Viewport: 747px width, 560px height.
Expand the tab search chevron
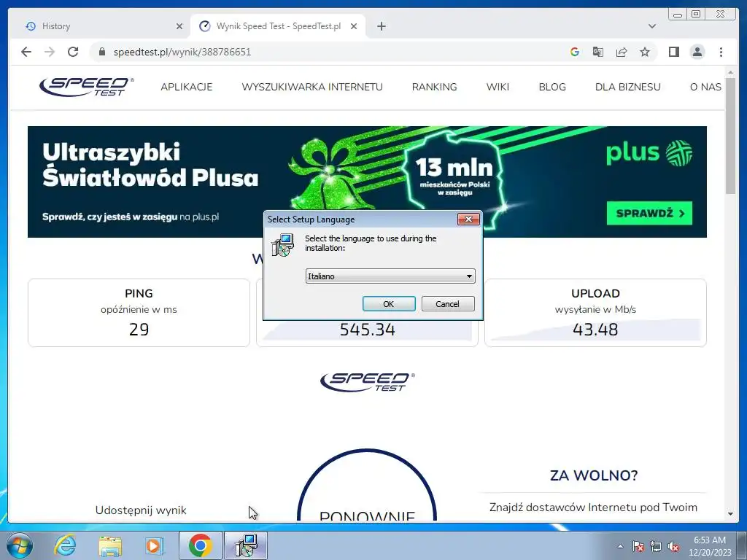click(x=652, y=26)
